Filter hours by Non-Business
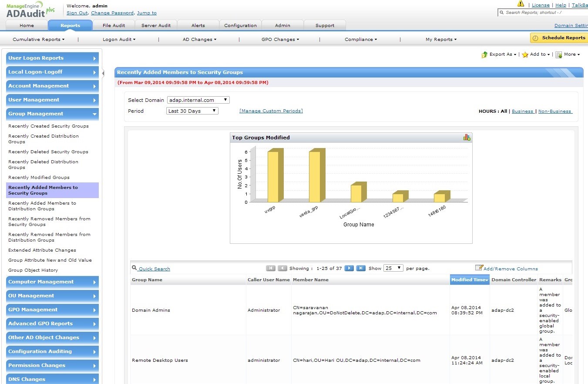Image resolution: width=588 pixels, height=384 pixels. (x=554, y=111)
